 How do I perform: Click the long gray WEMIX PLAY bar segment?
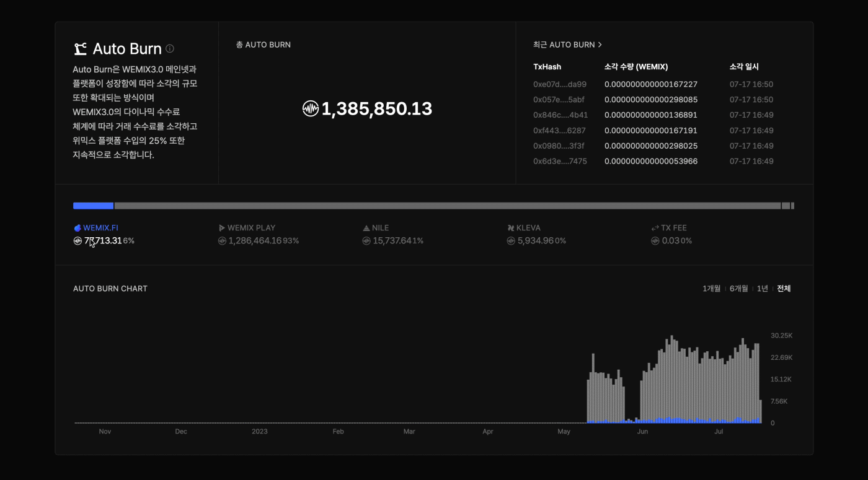coord(448,206)
